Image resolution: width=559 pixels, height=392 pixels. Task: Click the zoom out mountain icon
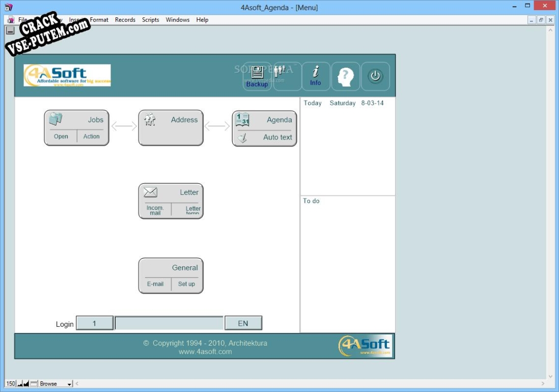[x=20, y=384]
